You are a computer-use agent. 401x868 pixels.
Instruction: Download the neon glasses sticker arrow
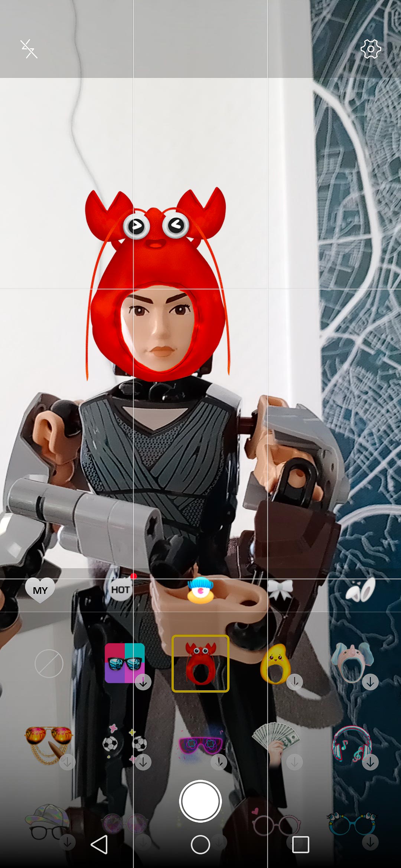click(x=219, y=762)
